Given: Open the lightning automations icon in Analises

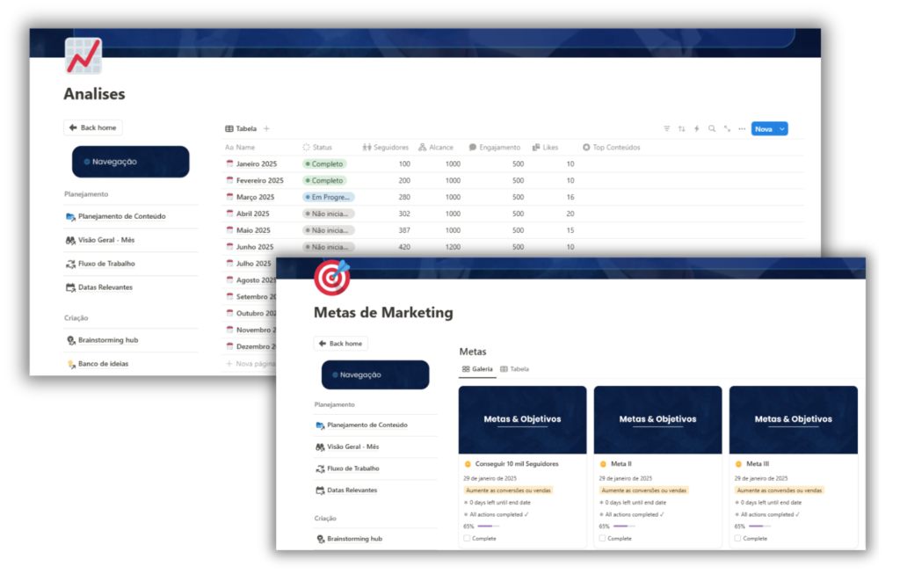Looking at the screenshot, I should point(696,128).
